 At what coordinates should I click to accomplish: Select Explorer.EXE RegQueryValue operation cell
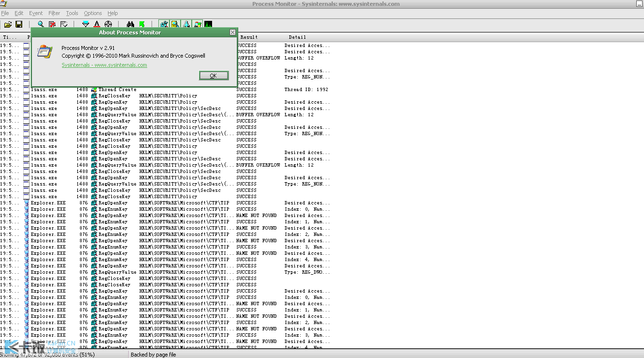(x=118, y=272)
